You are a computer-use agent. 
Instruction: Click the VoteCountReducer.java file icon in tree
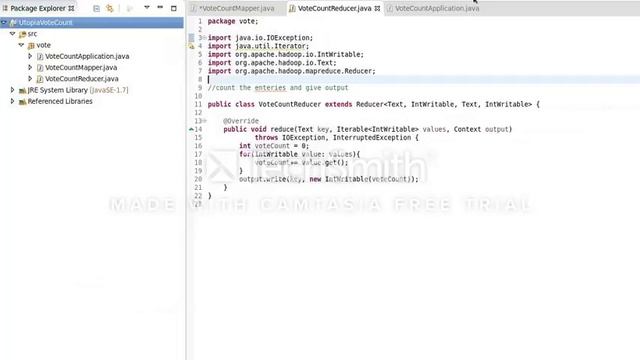[x=40, y=79]
